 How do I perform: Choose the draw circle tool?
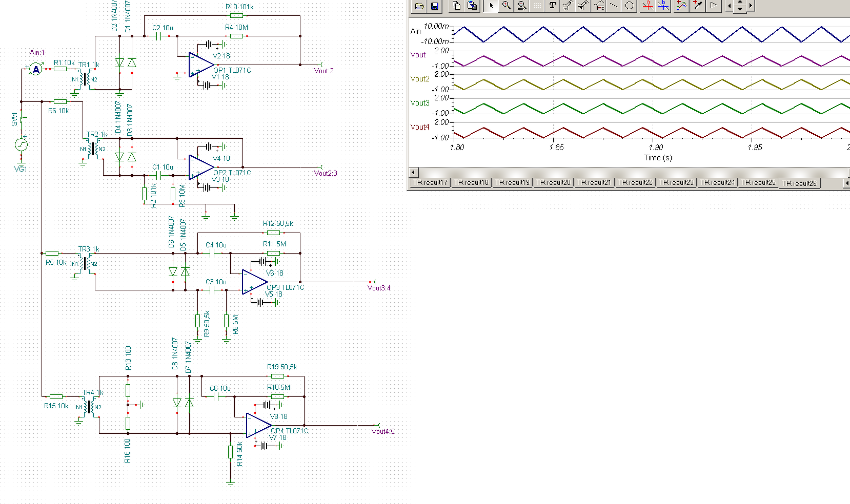tap(630, 6)
